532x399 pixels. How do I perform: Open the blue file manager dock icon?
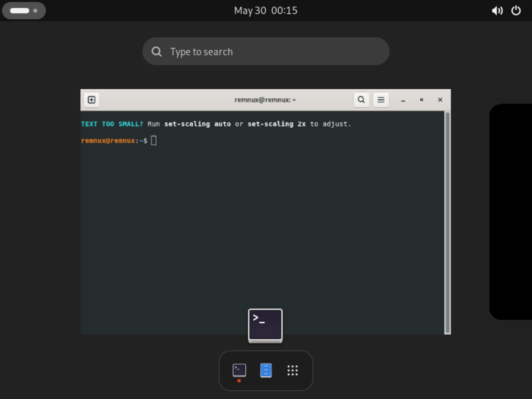tap(266, 370)
